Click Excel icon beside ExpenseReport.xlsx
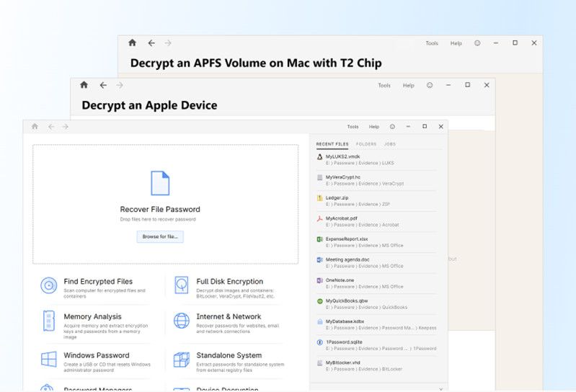 pyautogui.click(x=319, y=239)
